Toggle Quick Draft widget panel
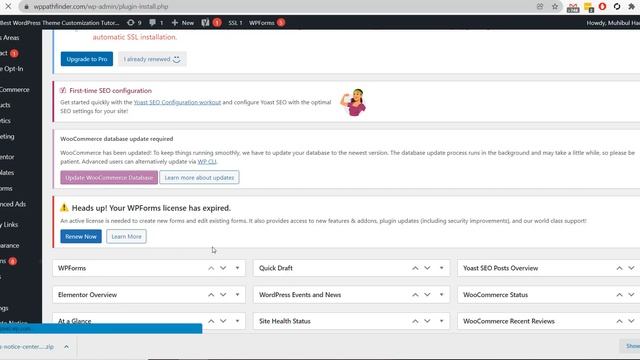 tap(441, 268)
